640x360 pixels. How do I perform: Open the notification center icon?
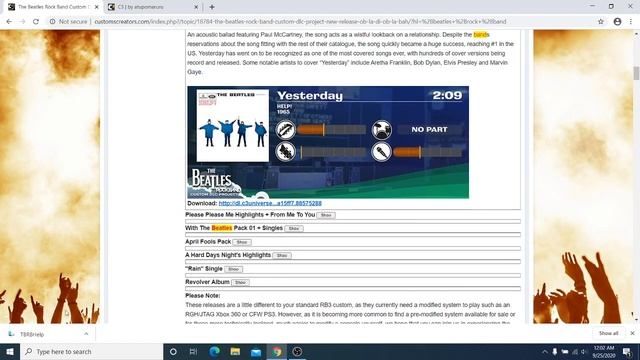coord(627,351)
